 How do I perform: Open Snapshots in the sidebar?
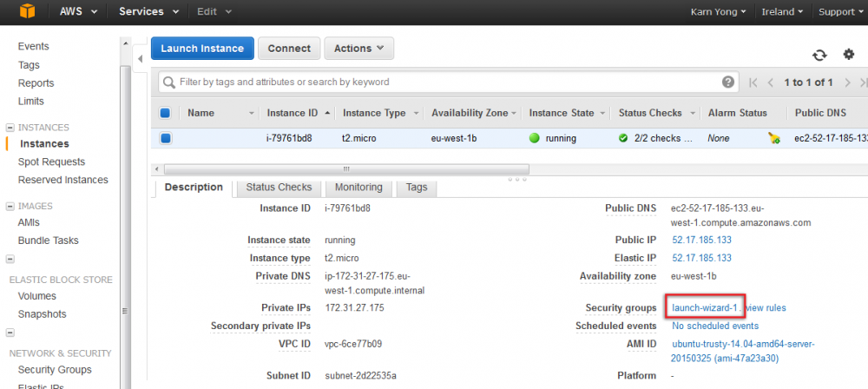(42, 314)
